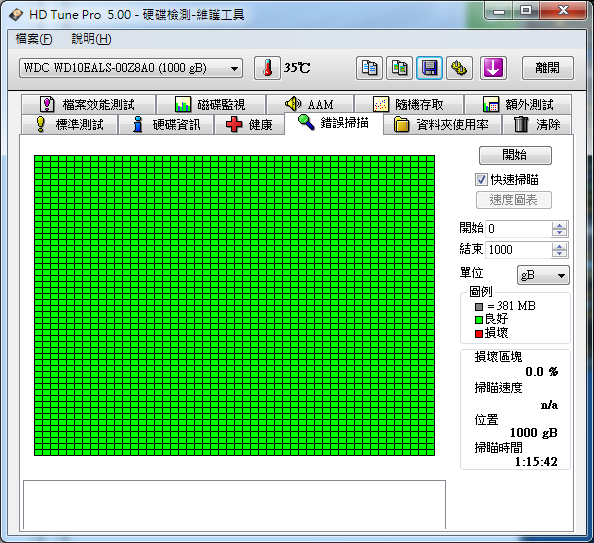
Task: Click the green 良好 legend swatch
Action: coord(479,320)
